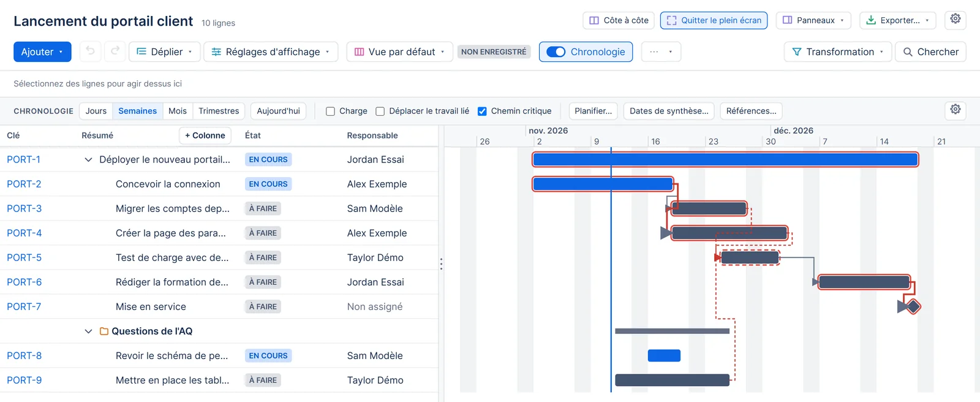The height and width of the screenshot is (402, 980).
Task: Collapse the Questions de l'AQ folder
Action: (88, 331)
